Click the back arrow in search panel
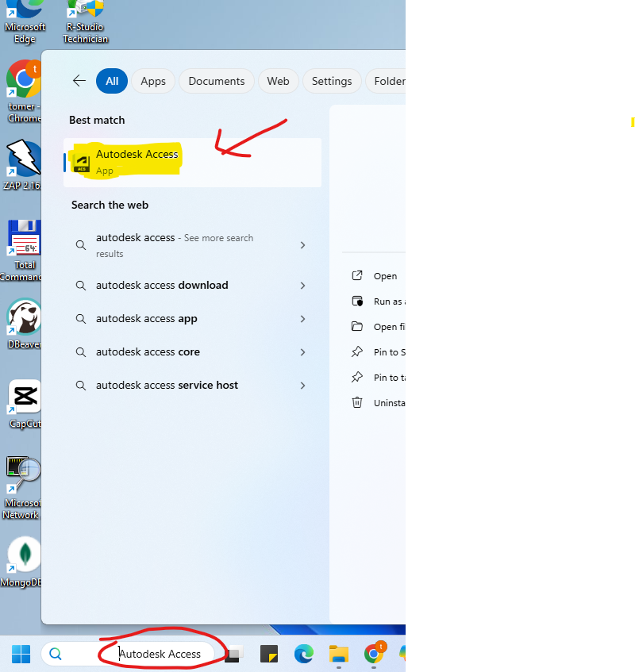The height and width of the screenshot is (672, 635). [x=79, y=81]
